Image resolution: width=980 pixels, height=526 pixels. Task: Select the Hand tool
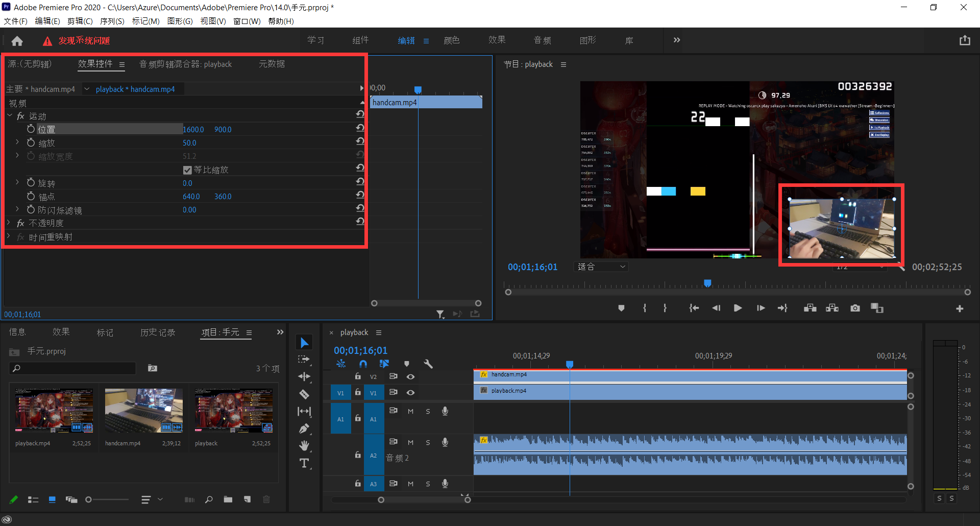click(x=304, y=446)
